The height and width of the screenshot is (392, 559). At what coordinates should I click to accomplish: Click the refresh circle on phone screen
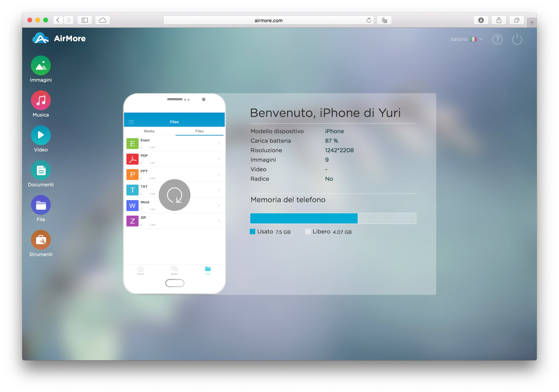click(174, 195)
